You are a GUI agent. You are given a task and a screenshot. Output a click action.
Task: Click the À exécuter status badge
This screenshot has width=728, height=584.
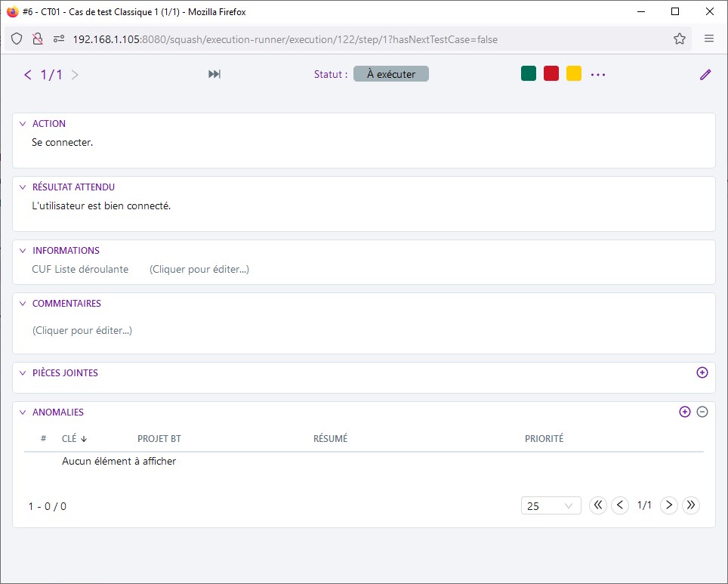tap(390, 74)
